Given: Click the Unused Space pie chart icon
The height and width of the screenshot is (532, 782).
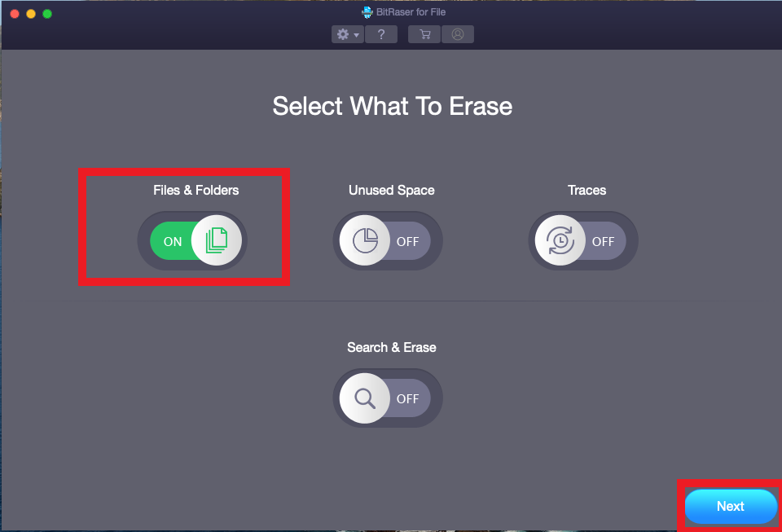Looking at the screenshot, I should 365,240.
